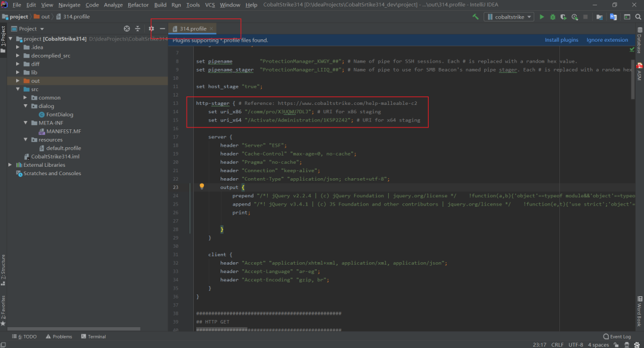Click the grey Stop square icon
Viewport: 644px width, 348px height.
(586, 17)
